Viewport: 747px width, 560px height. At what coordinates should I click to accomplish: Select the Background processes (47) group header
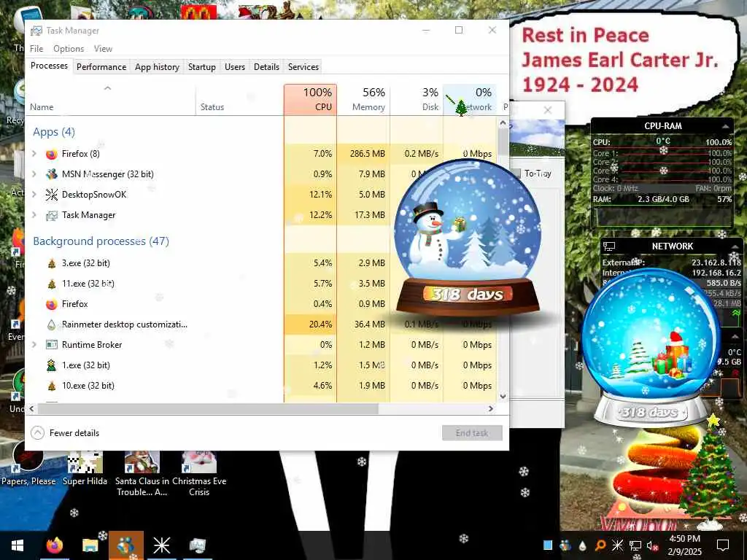pos(101,241)
